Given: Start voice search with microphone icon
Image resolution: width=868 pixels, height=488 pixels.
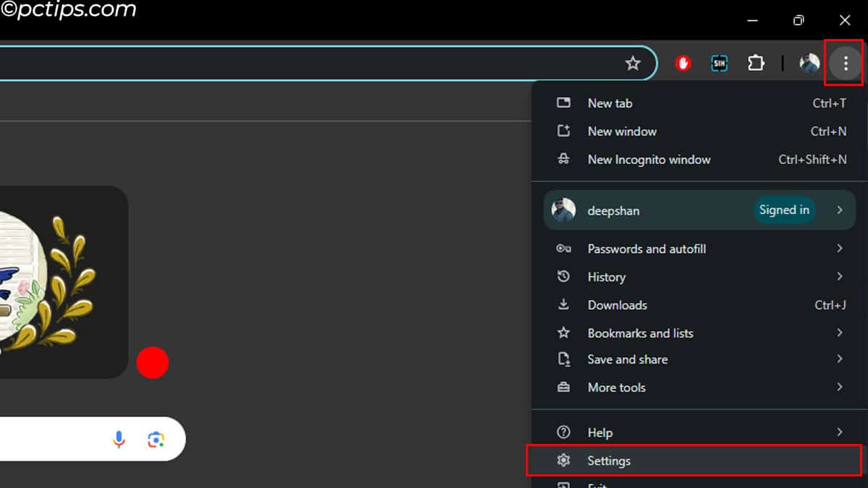Looking at the screenshot, I should click(x=119, y=439).
